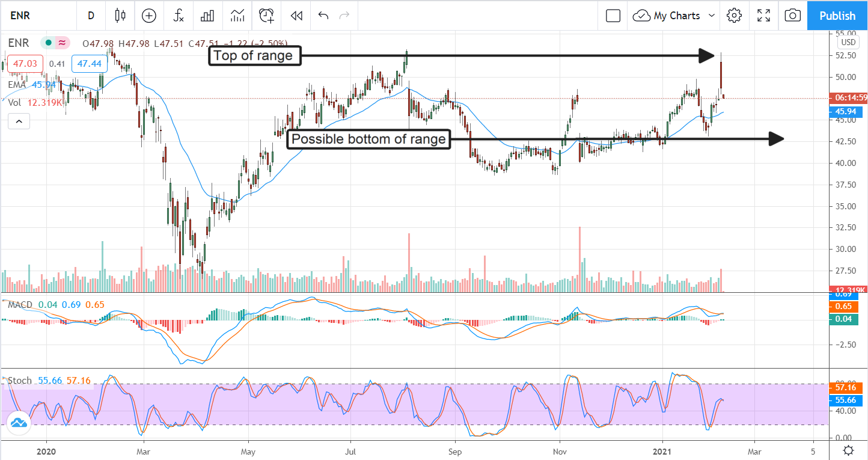The width and height of the screenshot is (868, 460).
Task: Open the select layout square menu
Action: (613, 16)
